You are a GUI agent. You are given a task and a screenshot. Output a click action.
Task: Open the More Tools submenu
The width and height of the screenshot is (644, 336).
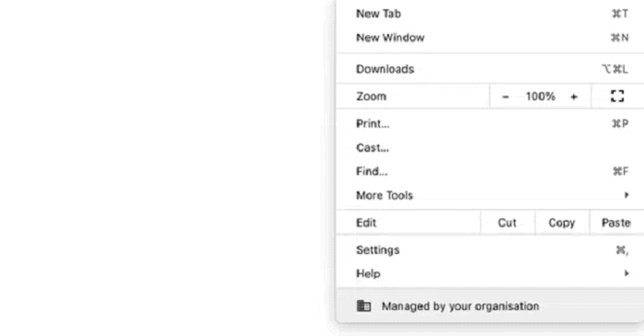pos(490,195)
